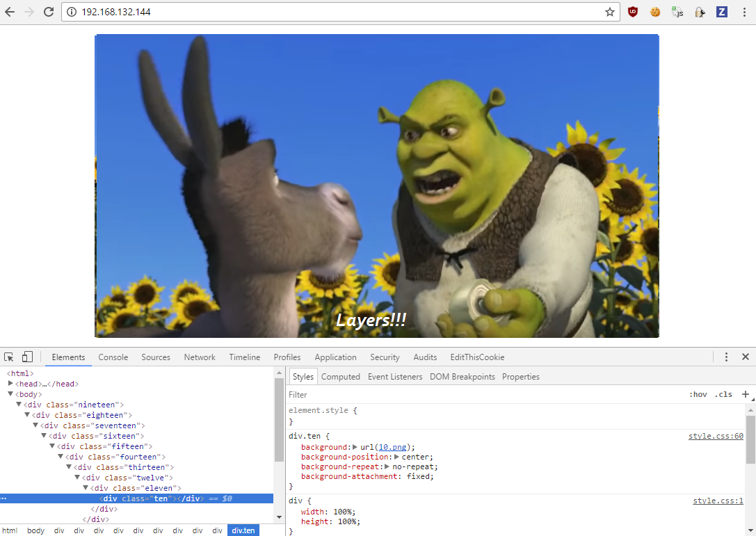Open DevTools customize three-dot menu

click(x=726, y=357)
